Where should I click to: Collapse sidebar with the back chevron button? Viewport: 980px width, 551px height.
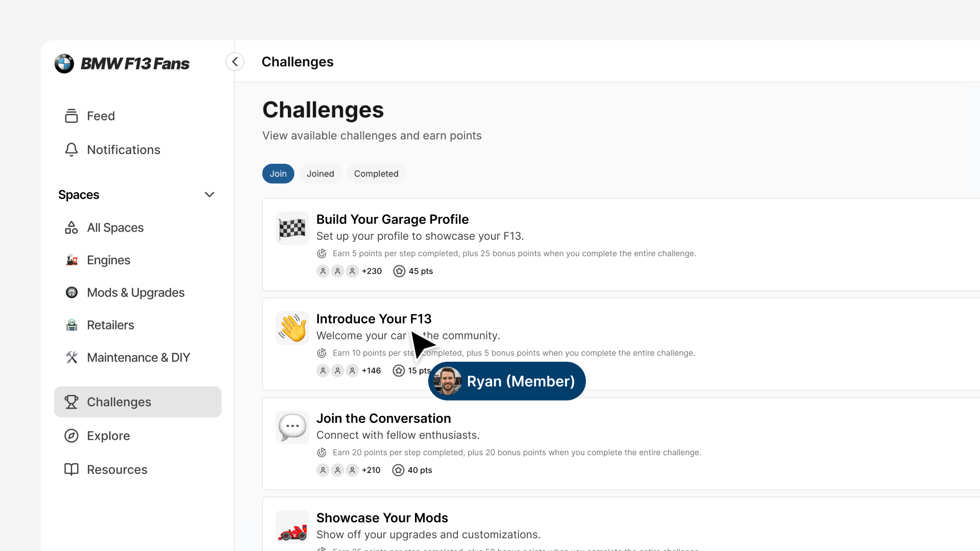point(235,62)
